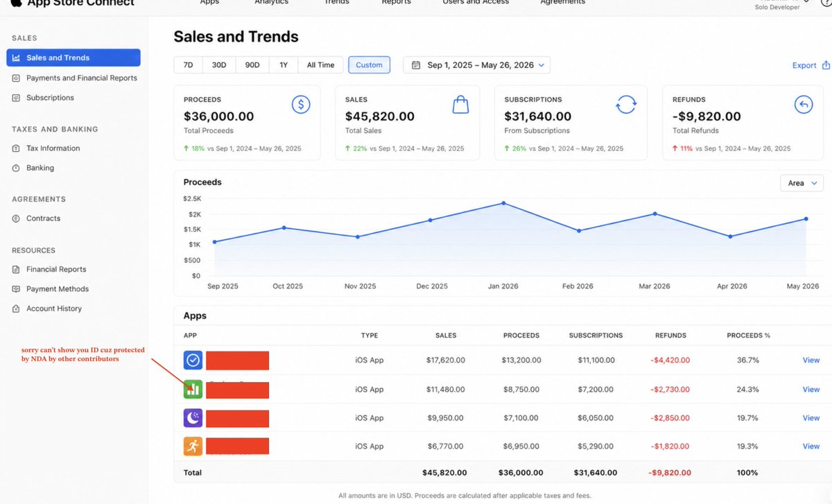Click the Sales and Trends chart icon

coord(16,58)
